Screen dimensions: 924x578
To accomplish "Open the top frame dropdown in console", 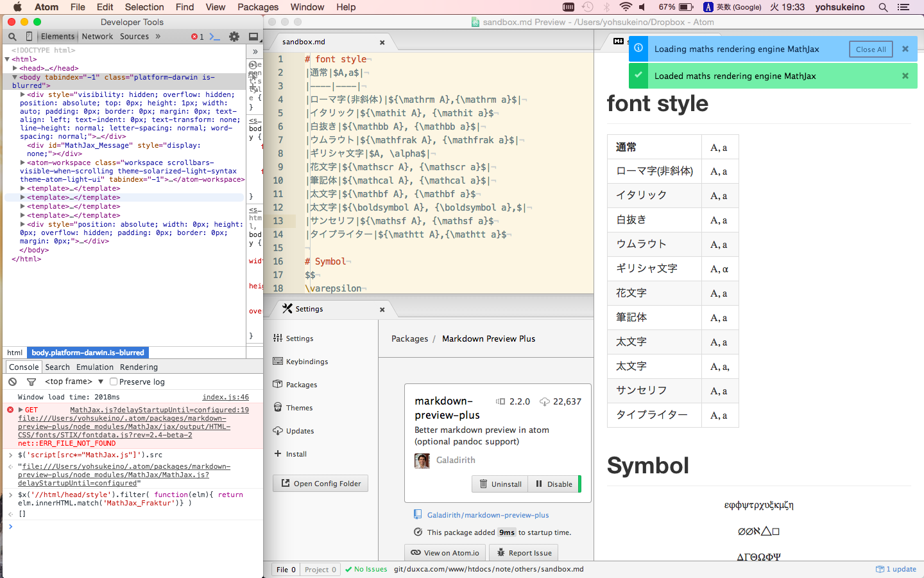I will (x=74, y=381).
